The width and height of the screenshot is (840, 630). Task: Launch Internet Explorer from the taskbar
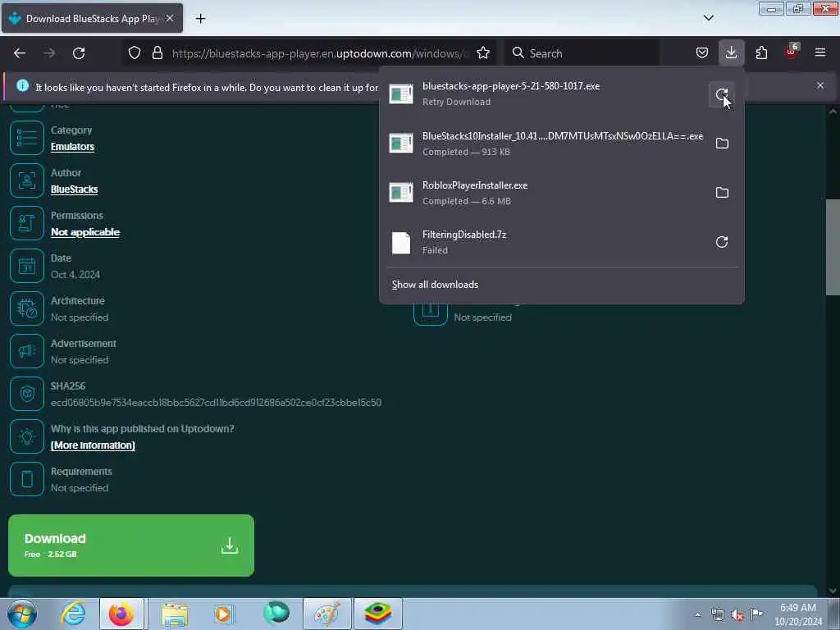click(x=73, y=614)
